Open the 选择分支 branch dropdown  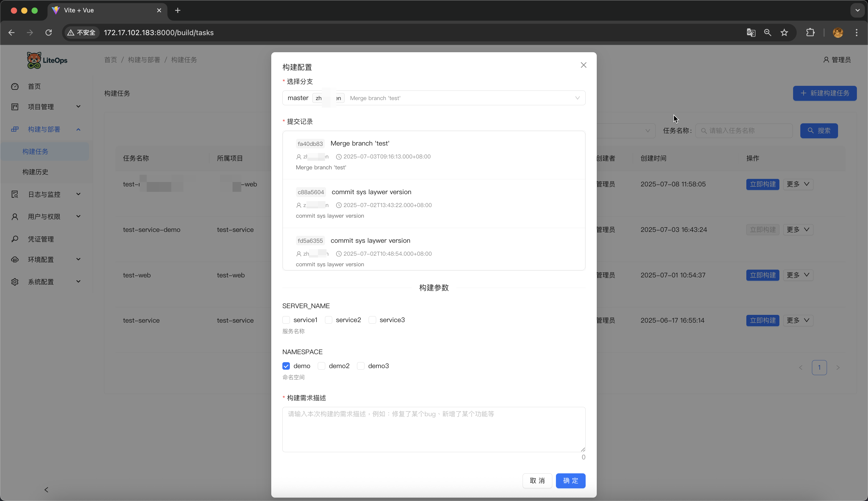pos(433,98)
